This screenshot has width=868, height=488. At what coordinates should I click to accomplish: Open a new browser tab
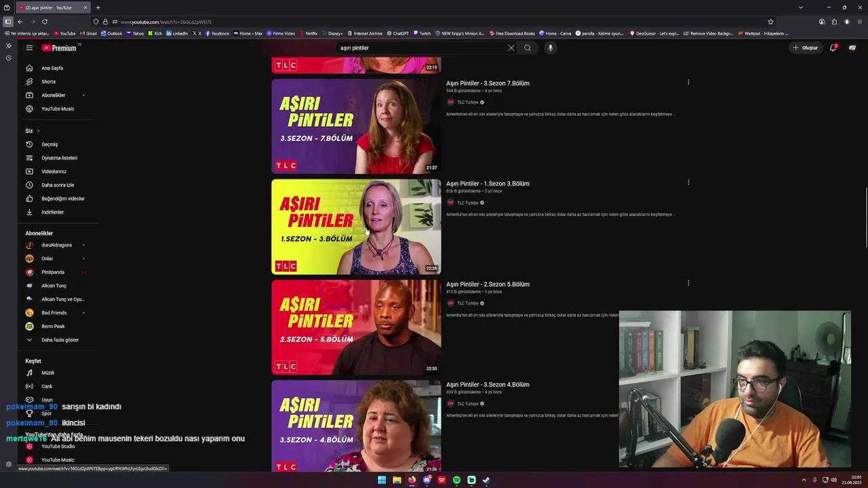click(98, 7)
